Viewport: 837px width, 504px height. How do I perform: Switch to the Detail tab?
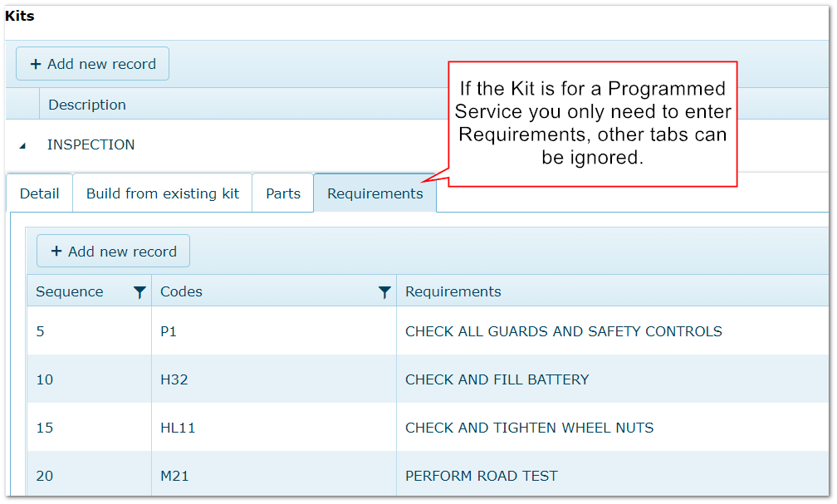[x=40, y=193]
